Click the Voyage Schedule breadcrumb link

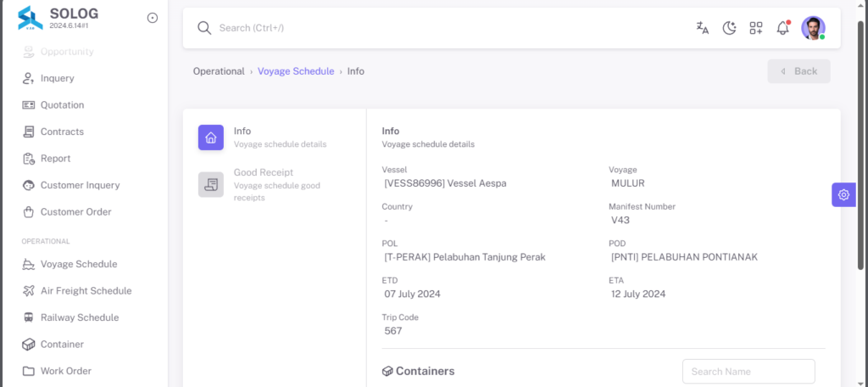(296, 71)
